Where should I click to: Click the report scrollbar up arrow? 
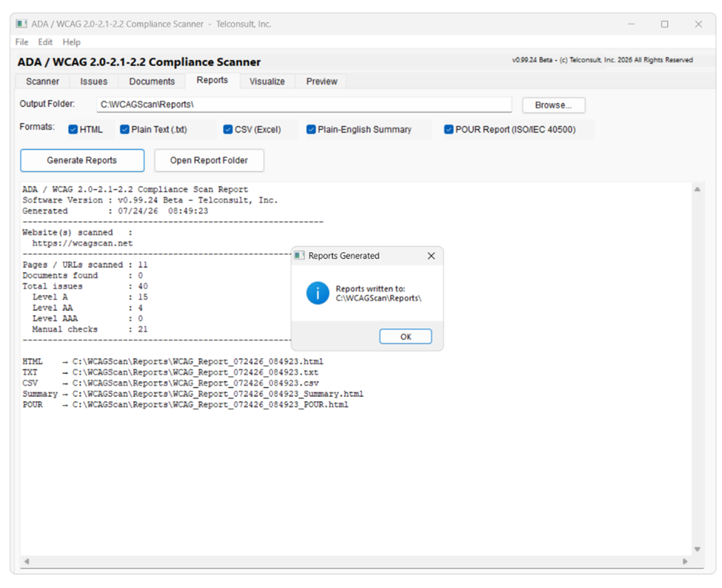click(697, 190)
